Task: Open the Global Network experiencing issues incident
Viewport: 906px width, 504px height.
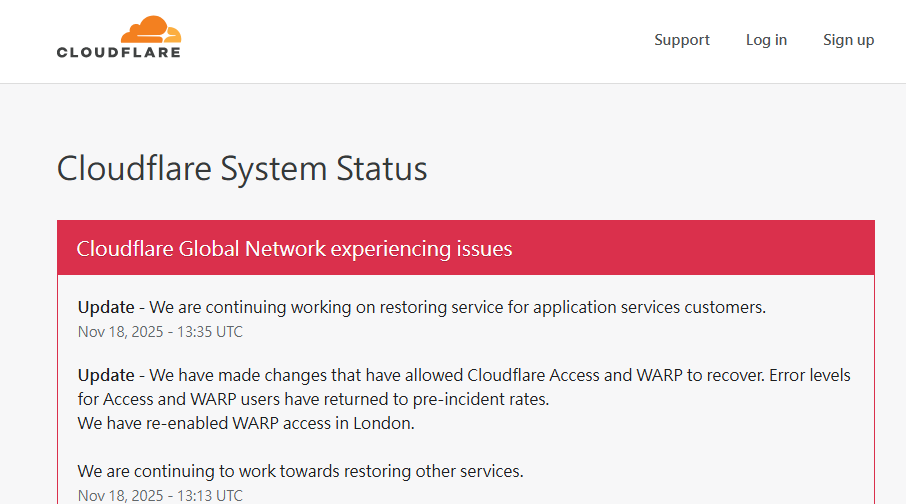Action: pos(294,248)
